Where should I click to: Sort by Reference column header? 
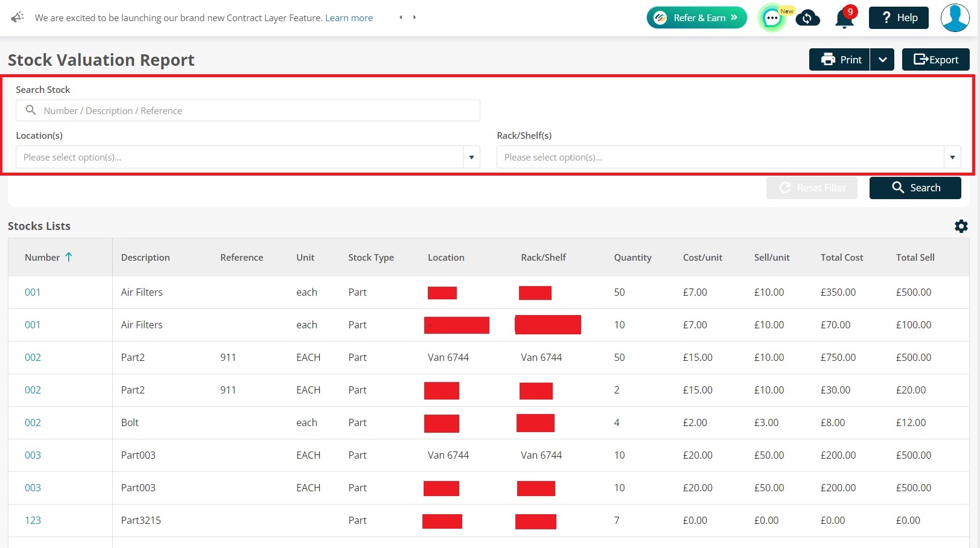pyautogui.click(x=241, y=257)
